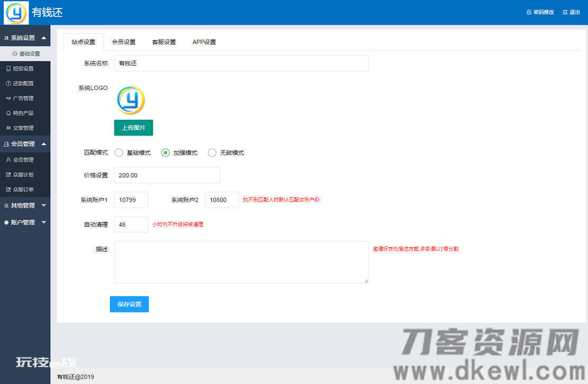The height and width of the screenshot is (384, 588).
Task: Expand the 其他管理 sidebar section
Action: [44, 206]
